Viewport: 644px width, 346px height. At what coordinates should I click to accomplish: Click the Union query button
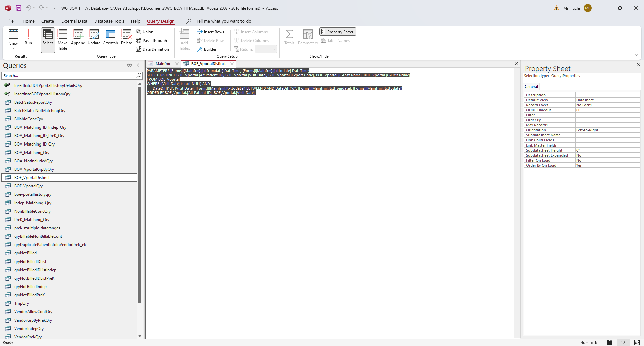tap(145, 32)
